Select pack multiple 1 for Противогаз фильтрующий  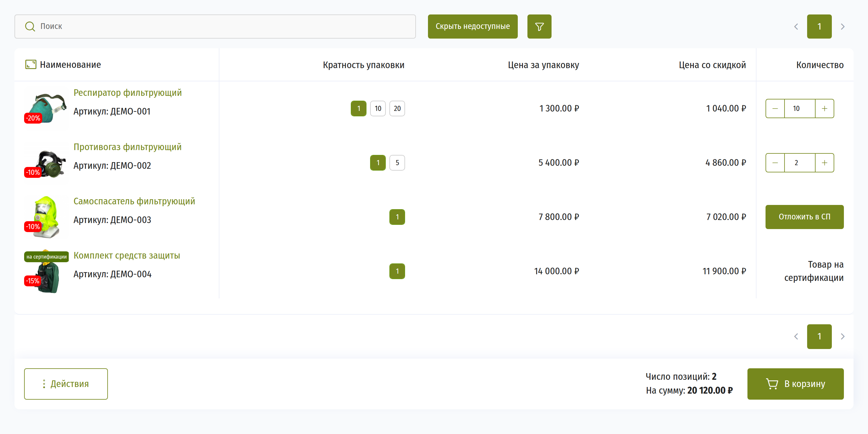pos(378,163)
